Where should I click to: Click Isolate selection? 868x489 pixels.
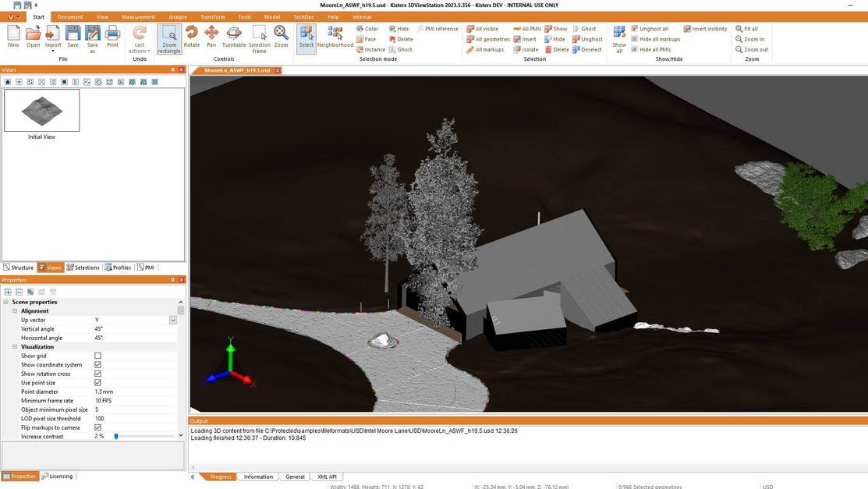click(x=526, y=50)
